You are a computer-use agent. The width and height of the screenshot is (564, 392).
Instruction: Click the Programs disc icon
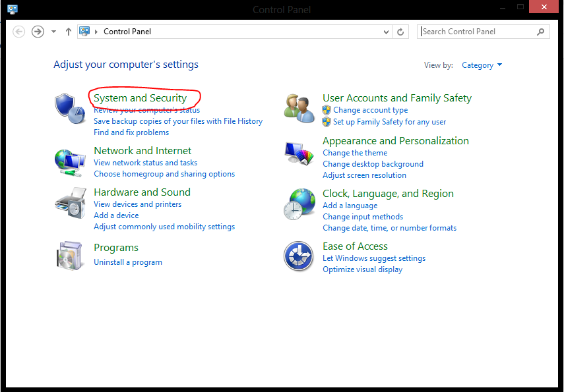pos(69,256)
